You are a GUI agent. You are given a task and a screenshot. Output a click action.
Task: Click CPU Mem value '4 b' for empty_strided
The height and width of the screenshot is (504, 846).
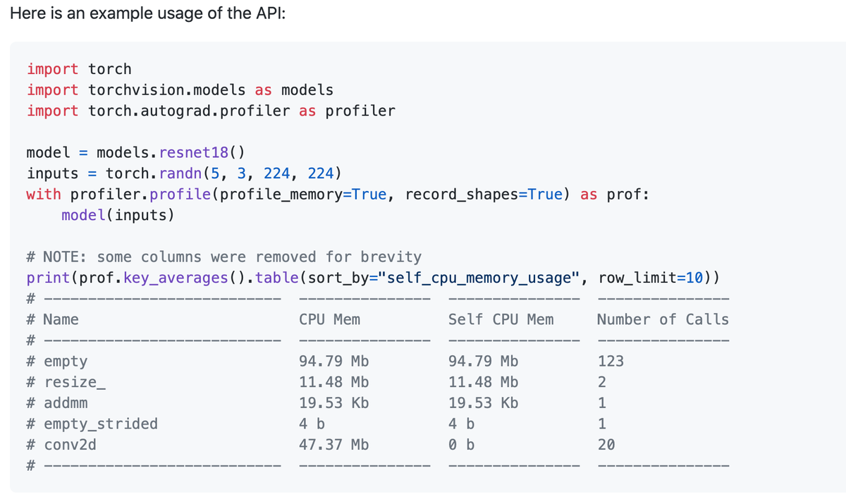(312, 424)
